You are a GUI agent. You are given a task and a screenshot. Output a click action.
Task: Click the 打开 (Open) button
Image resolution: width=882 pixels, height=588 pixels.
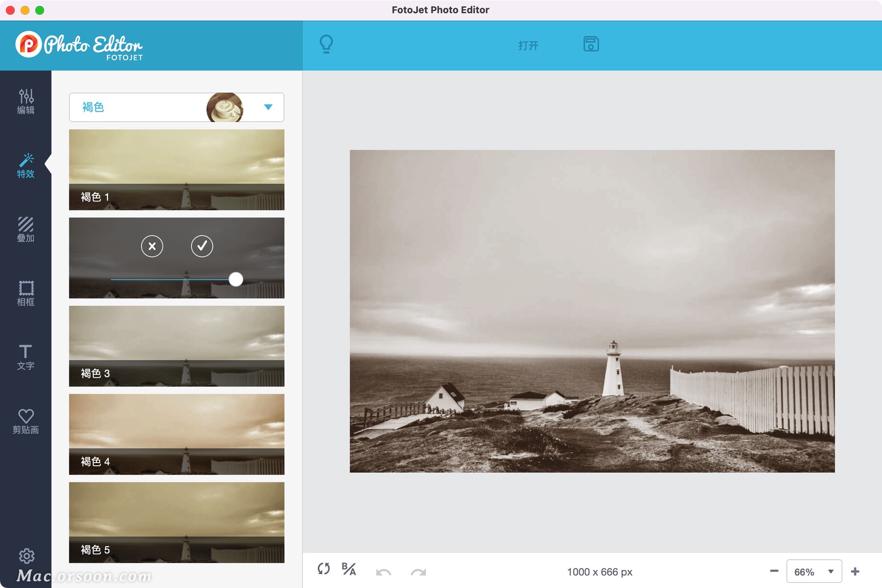point(528,45)
